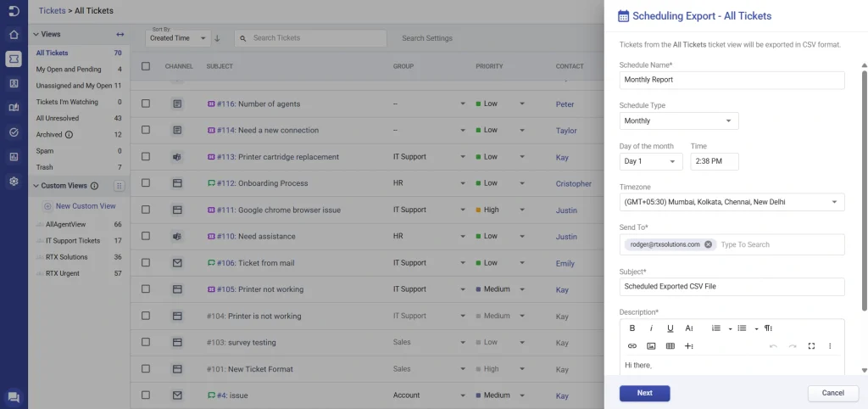868x409 pixels.
Task: Select the checkbox for ticket #113
Action: (146, 157)
